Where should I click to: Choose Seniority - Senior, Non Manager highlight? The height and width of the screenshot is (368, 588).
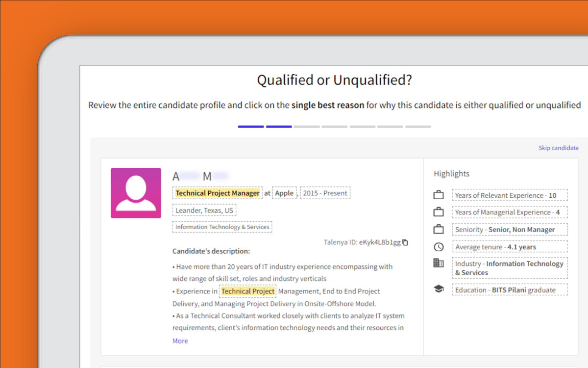510,229
